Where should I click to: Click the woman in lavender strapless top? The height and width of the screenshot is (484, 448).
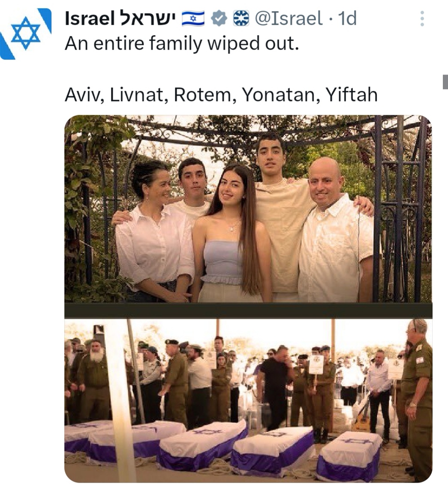231,235
